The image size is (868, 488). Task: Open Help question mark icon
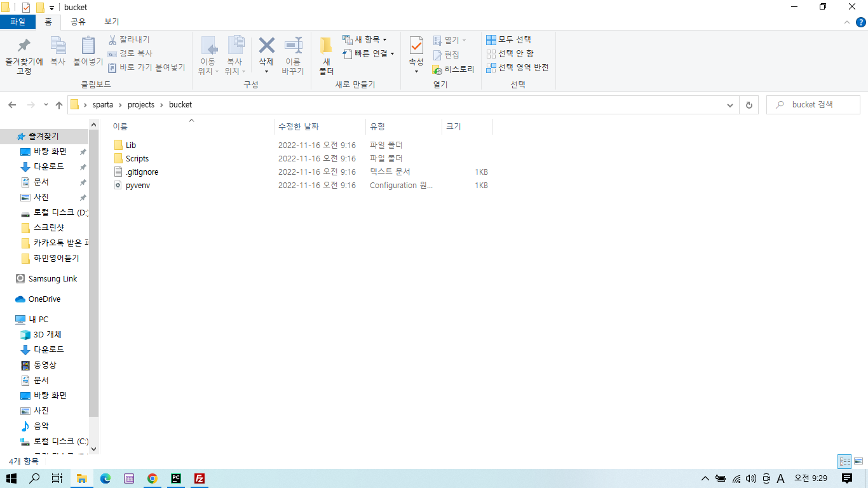point(860,22)
